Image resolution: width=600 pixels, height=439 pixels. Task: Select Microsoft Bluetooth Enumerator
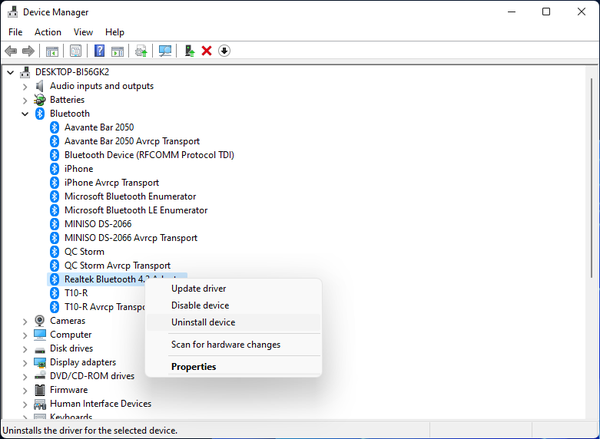(x=130, y=196)
